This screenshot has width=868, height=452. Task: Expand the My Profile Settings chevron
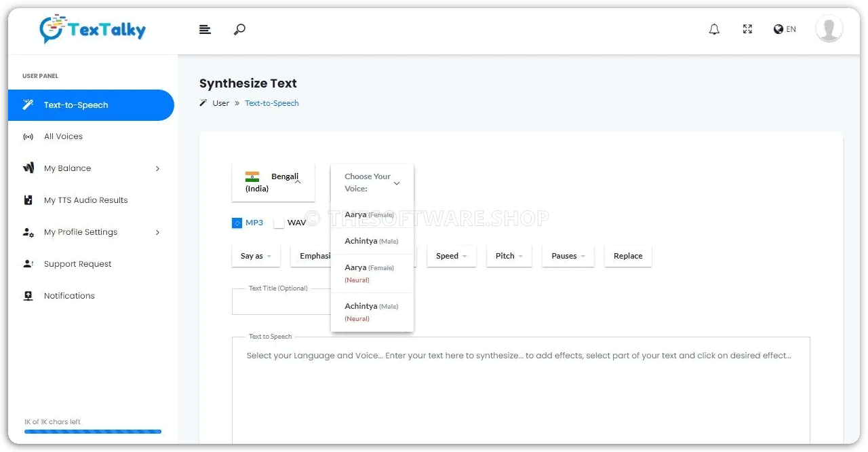tap(157, 232)
